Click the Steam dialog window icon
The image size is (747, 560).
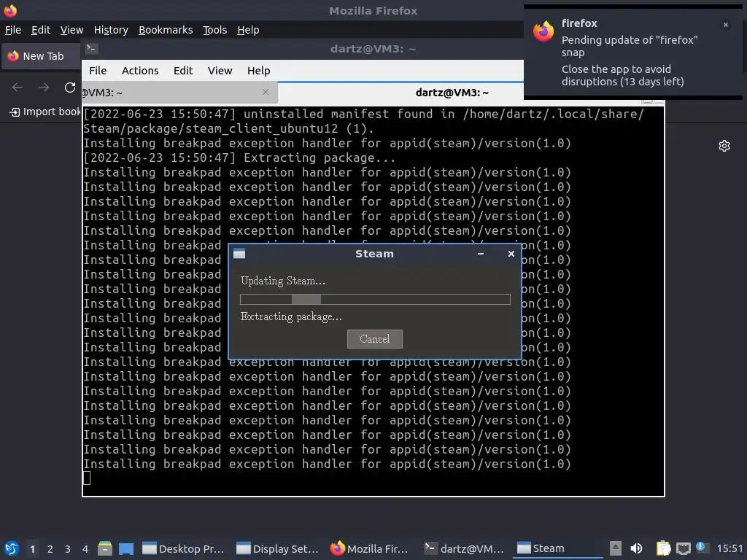pos(239,254)
